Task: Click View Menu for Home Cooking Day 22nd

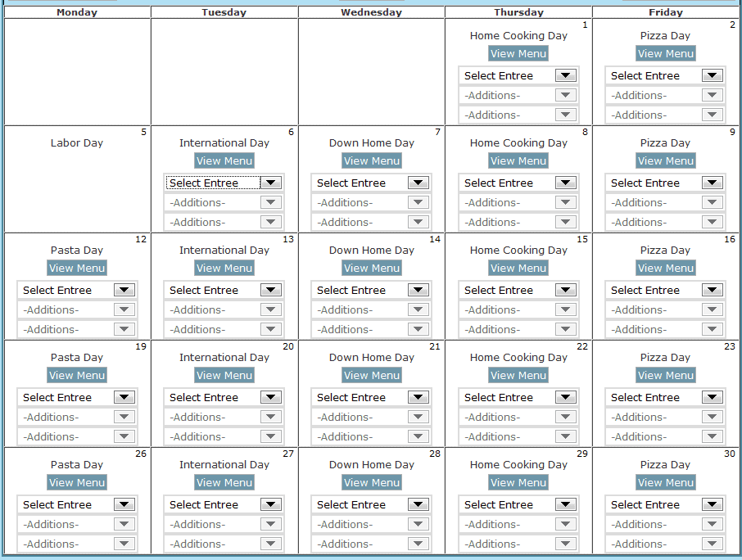Action: 518,375
